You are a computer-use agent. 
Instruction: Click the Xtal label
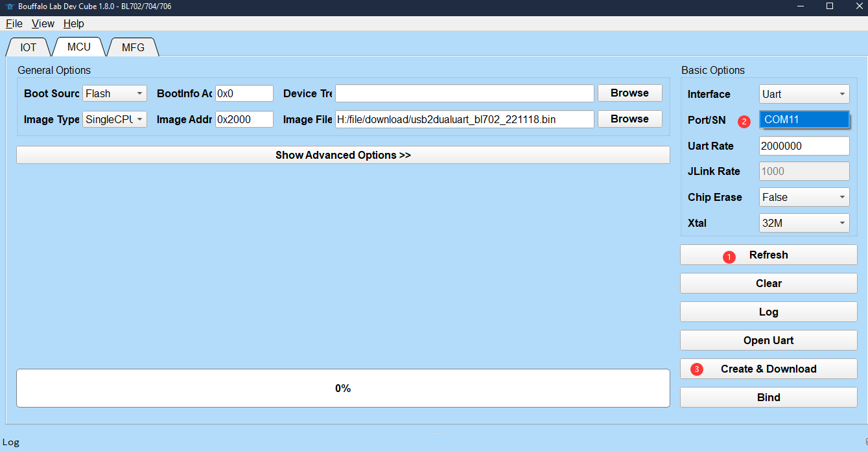pyautogui.click(x=697, y=223)
